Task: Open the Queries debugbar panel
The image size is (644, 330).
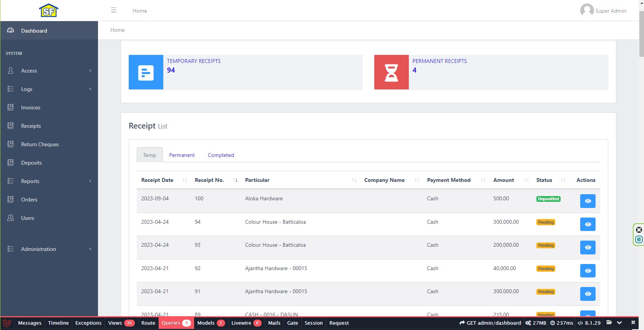Action: [x=176, y=323]
